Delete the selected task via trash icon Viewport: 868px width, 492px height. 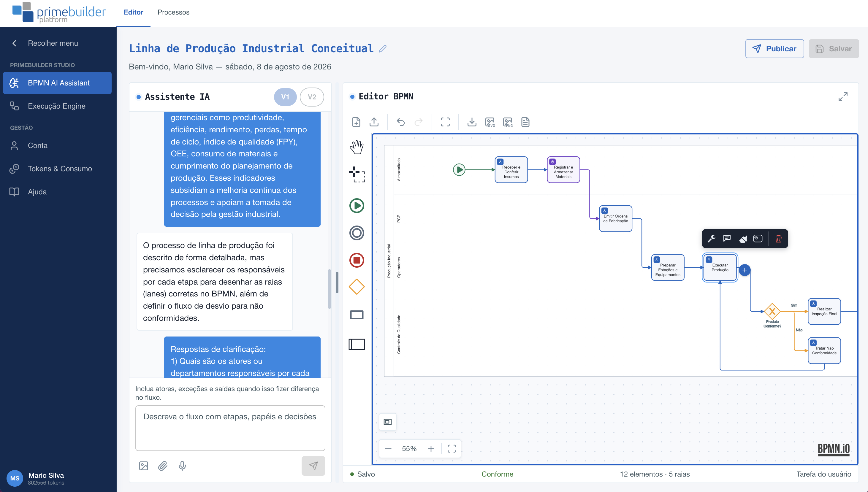[x=778, y=239]
